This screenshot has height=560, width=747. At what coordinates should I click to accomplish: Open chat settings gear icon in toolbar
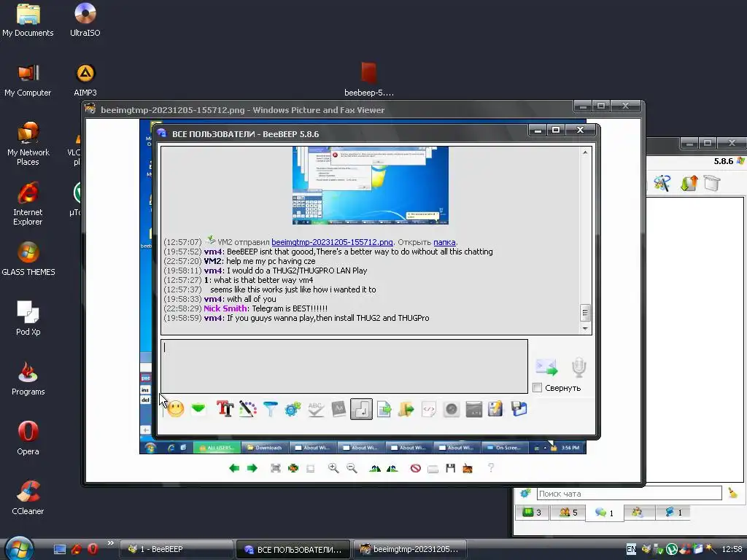click(293, 408)
